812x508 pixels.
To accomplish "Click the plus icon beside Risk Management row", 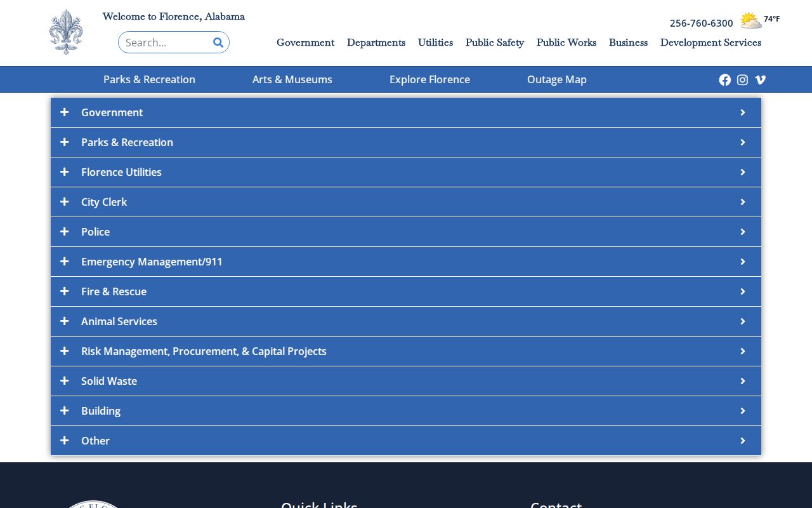I will 64,351.
